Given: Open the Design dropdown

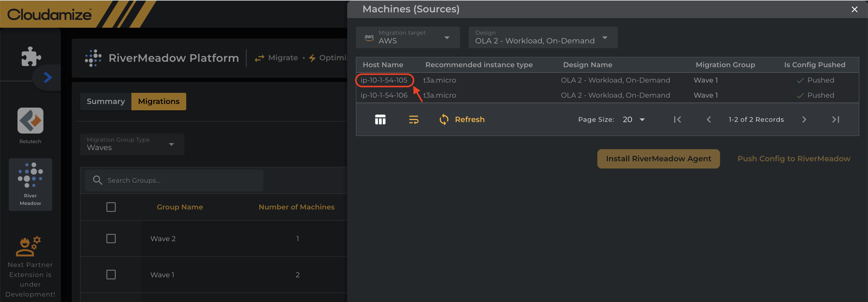Looking at the screenshot, I should click(x=543, y=37).
